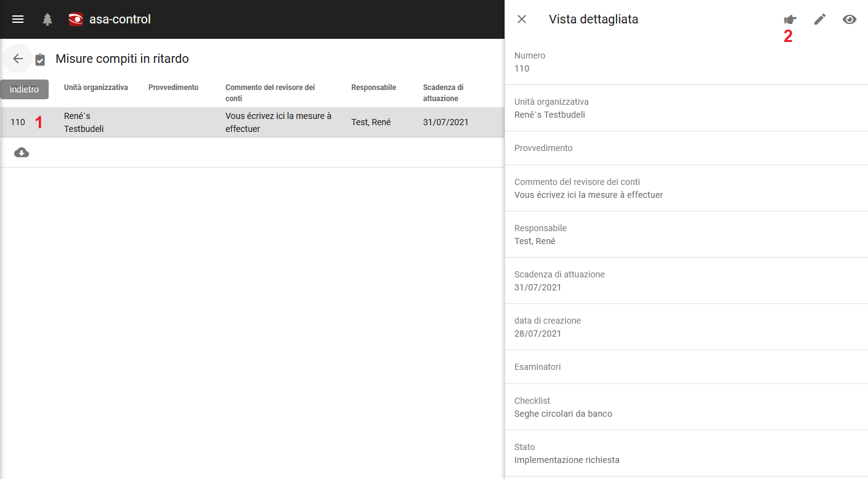Click the asa-control application name
The width and height of the screenshot is (868, 479).
120,19
